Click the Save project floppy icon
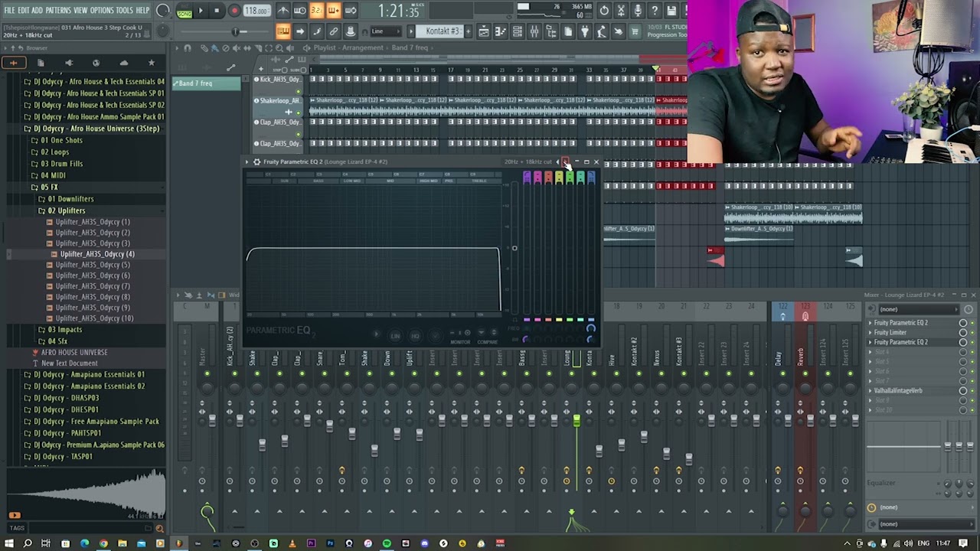The height and width of the screenshot is (551, 980). (x=671, y=11)
